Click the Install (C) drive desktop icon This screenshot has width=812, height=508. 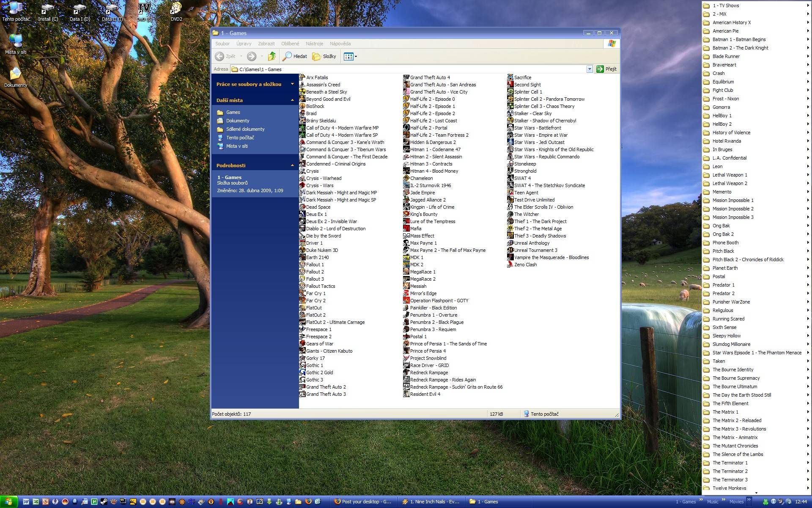[x=48, y=11]
